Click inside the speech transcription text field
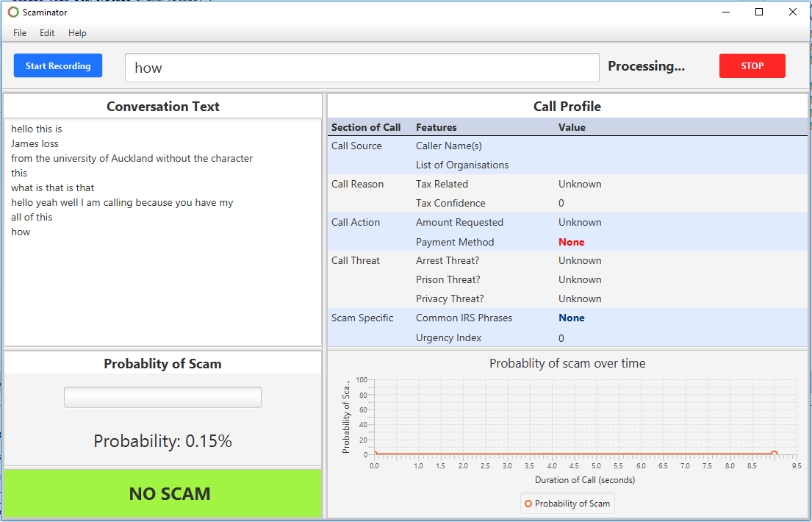 362,67
